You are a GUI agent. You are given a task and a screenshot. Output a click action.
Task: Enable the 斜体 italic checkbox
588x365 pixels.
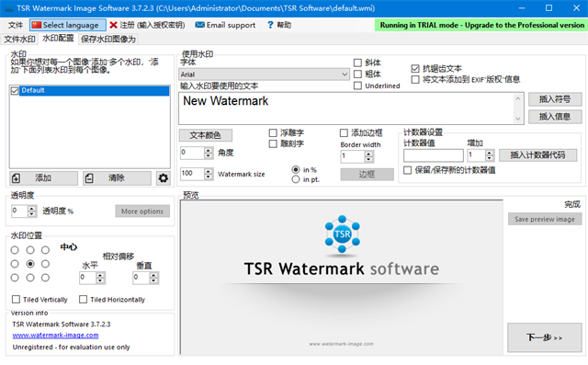(357, 63)
